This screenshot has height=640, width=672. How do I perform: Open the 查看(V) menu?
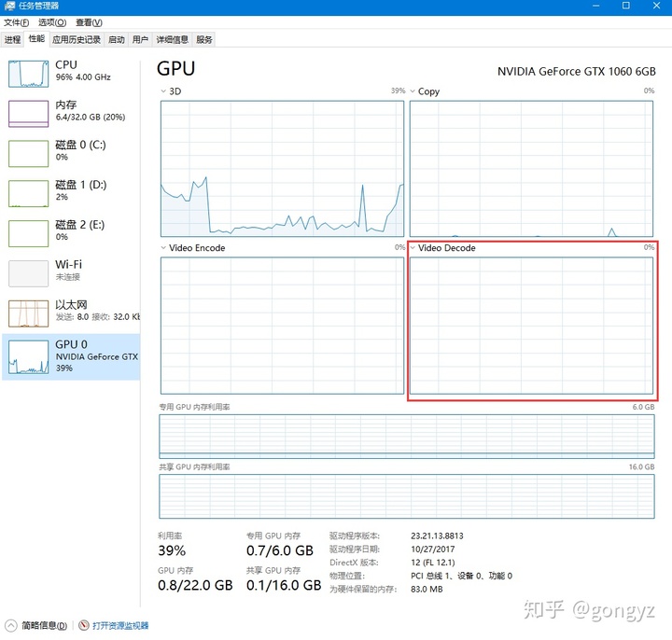point(90,22)
